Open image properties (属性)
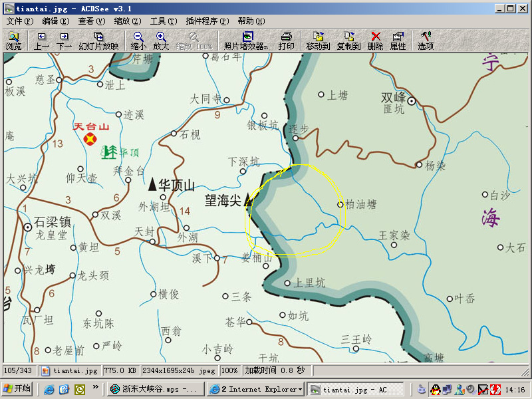Image resolution: width=532 pixels, height=399 pixels. point(398,41)
